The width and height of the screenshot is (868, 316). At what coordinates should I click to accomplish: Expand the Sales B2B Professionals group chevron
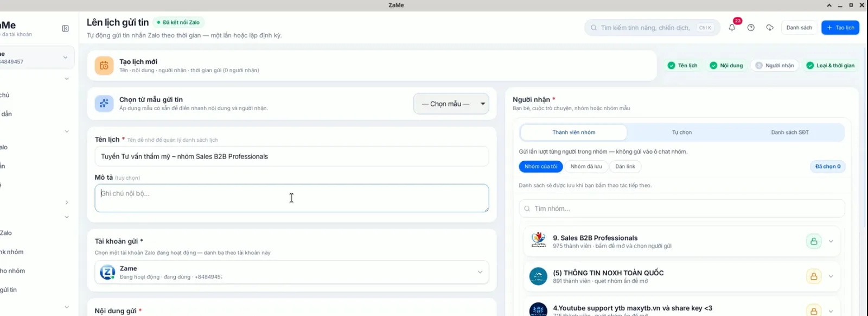[x=831, y=241]
